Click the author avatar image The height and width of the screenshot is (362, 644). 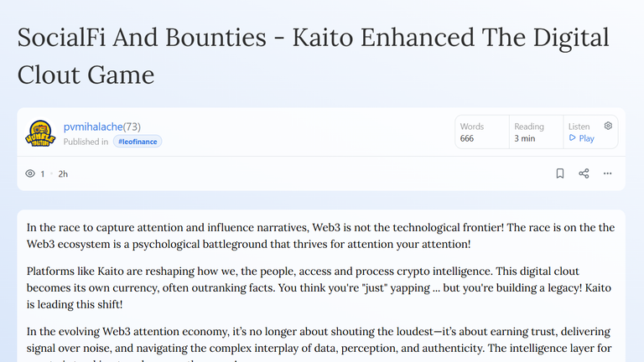[40, 133]
